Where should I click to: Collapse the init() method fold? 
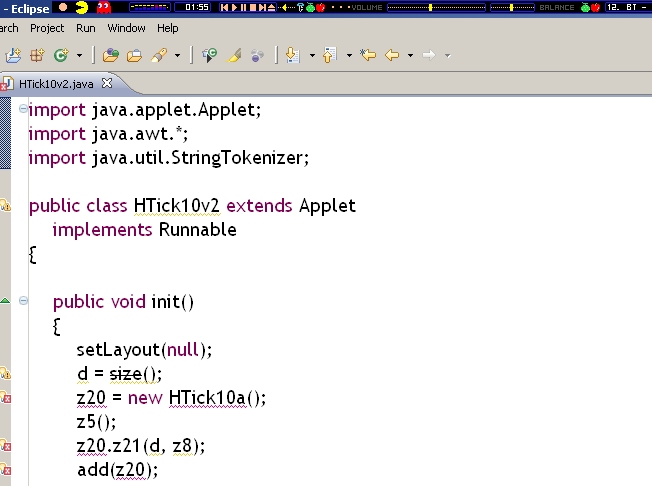pos(23,301)
